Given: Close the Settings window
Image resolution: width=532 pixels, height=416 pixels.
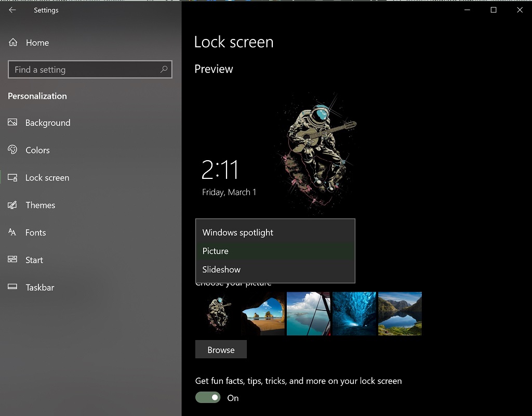Looking at the screenshot, I should (x=520, y=10).
